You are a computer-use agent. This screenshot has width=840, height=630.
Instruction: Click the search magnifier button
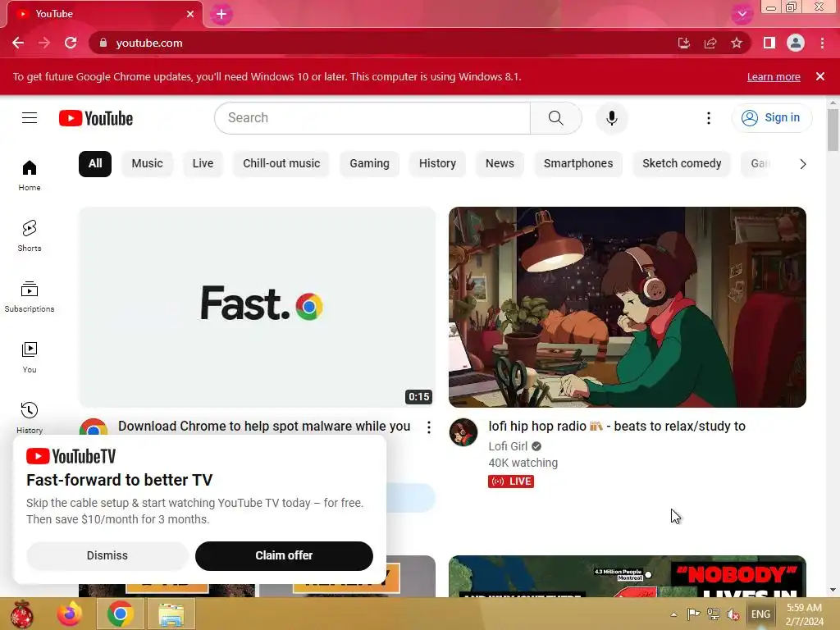click(x=555, y=118)
